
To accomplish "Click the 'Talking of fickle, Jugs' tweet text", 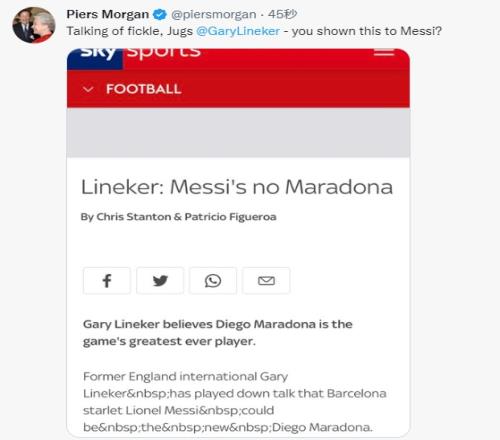I will click(130, 31).
